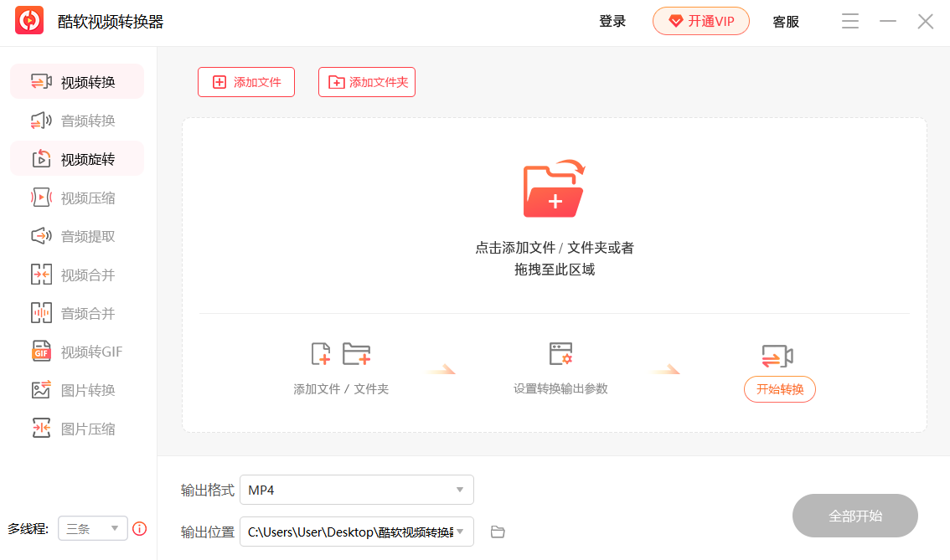The height and width of the screenshot is (560, 950).
Task: Click the 登录 menu item
Action: coord(612,21)
